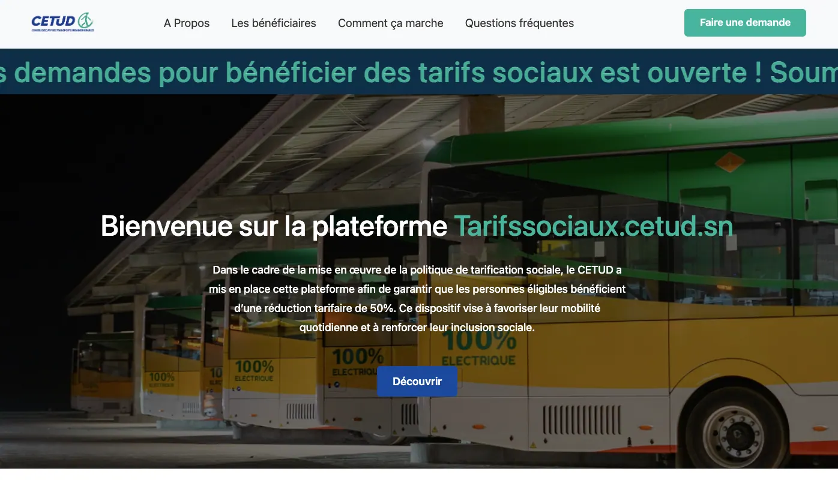View Questions fréquentes

[519, 23]
